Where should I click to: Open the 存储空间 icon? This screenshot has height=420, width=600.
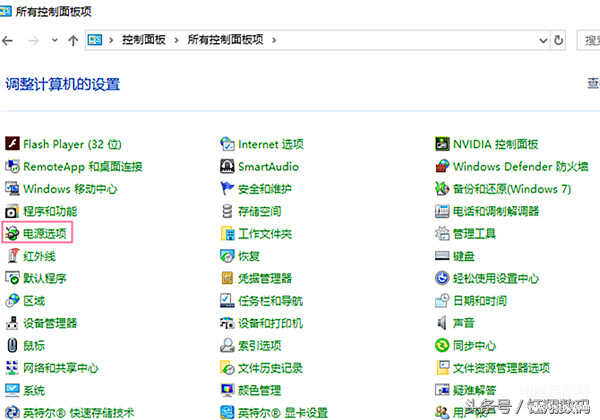click(227, 211)
